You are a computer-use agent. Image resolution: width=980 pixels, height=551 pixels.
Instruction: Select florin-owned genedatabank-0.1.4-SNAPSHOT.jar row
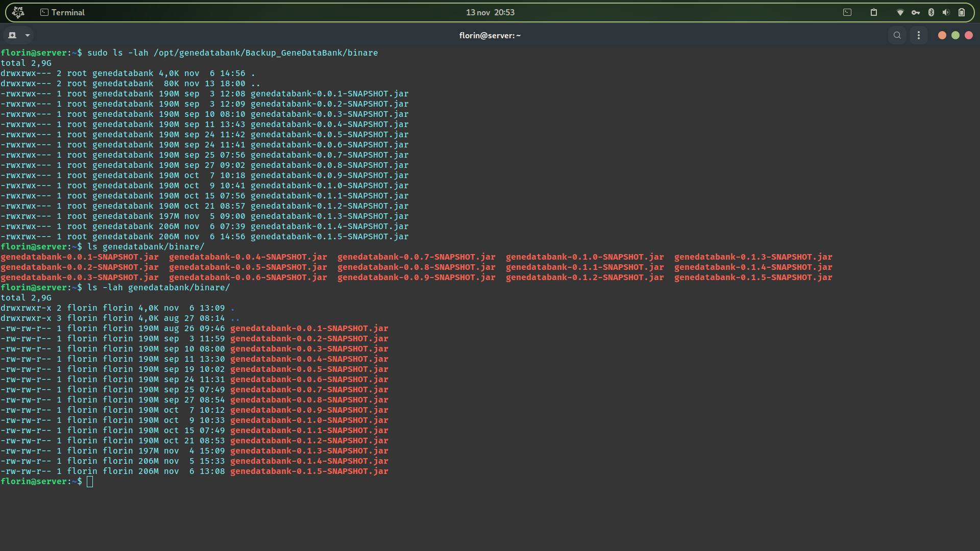pyautogui.click(x=194, y=461)
